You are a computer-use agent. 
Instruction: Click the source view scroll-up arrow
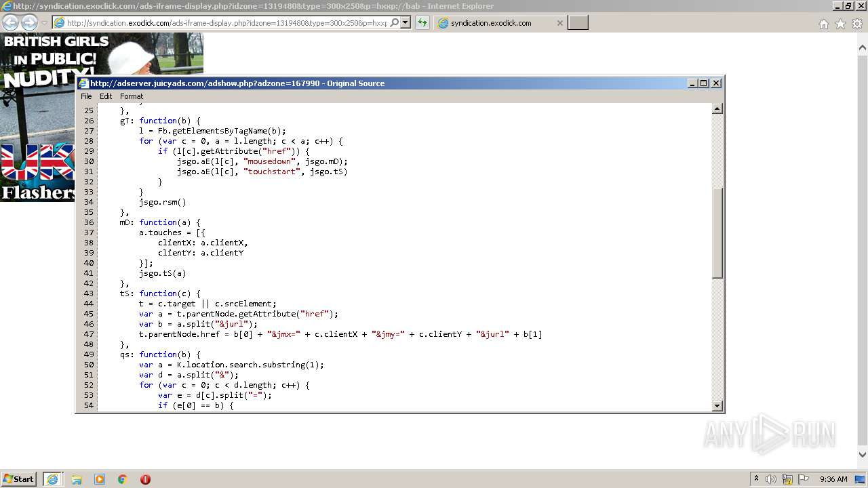(x=717, y=108)
